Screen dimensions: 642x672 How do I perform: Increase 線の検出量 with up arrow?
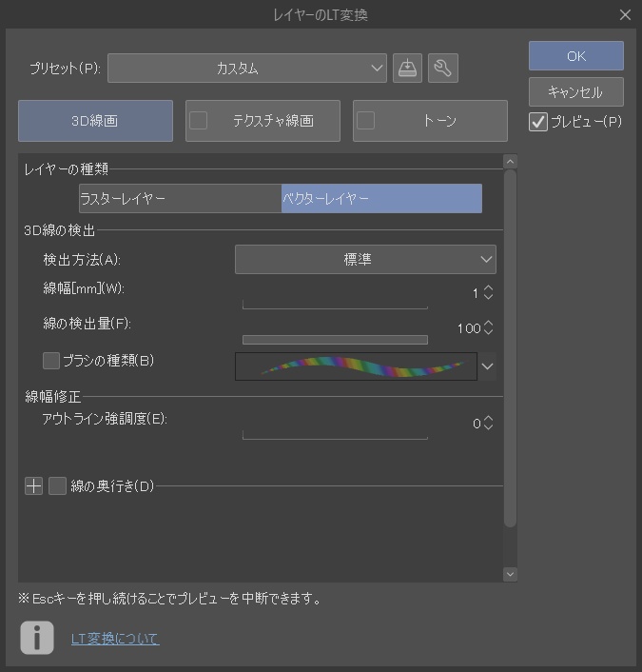(x=488, y=324)
